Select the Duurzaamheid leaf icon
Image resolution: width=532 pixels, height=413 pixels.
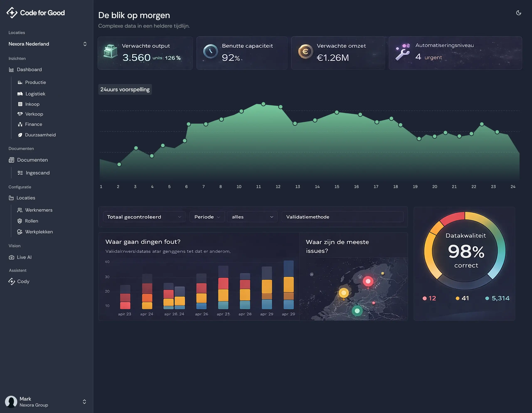tap(20, 135)
